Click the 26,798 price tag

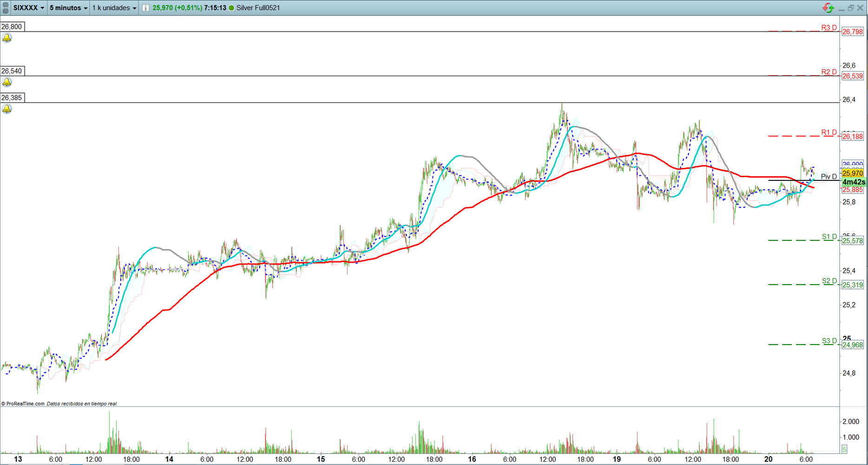point(853,32)
